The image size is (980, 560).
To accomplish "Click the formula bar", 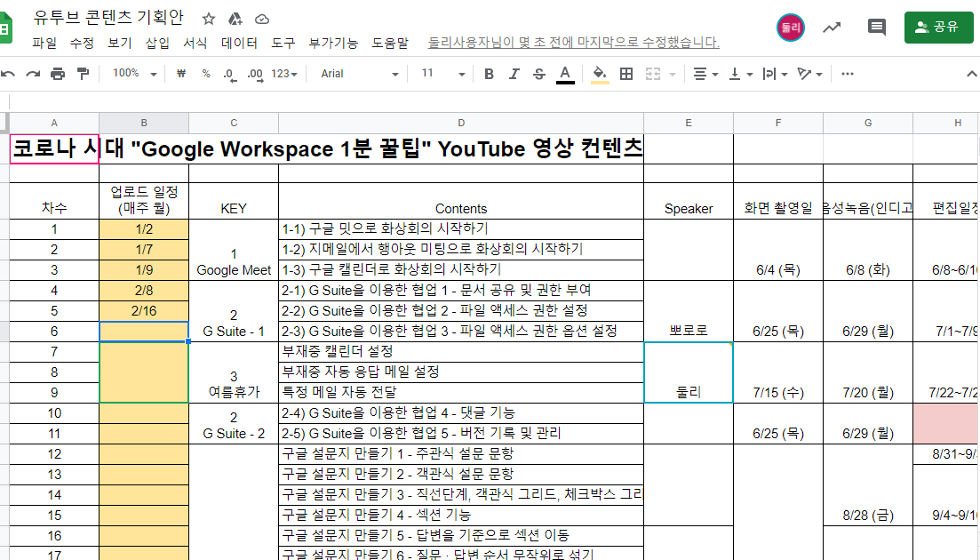I will click(494, 102).
